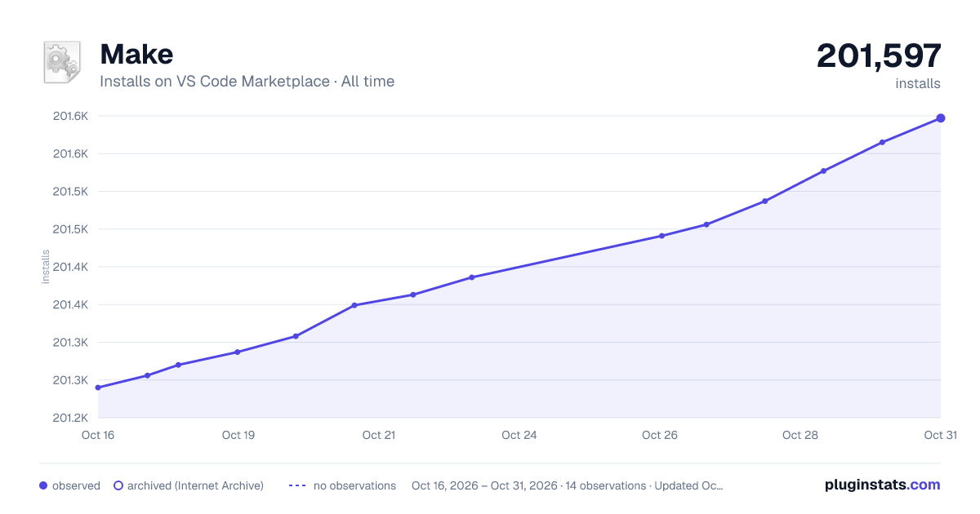Open the pluginstats.com link

[x=882, y=485]
